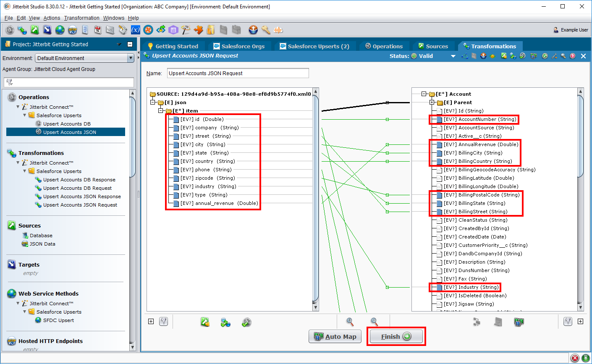
Task: Open the Transformation menu
Action: point(81,18)
